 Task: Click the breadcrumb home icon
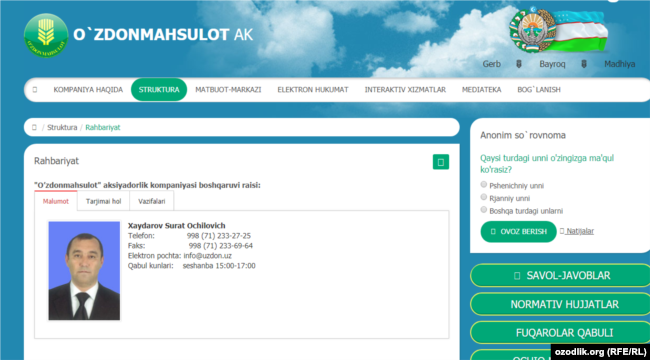34,127
